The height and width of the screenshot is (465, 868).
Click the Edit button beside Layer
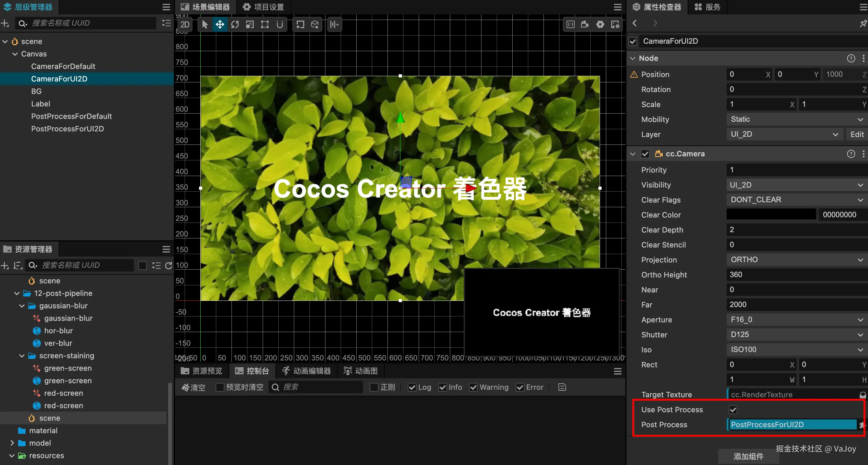(x=857, y=134)
